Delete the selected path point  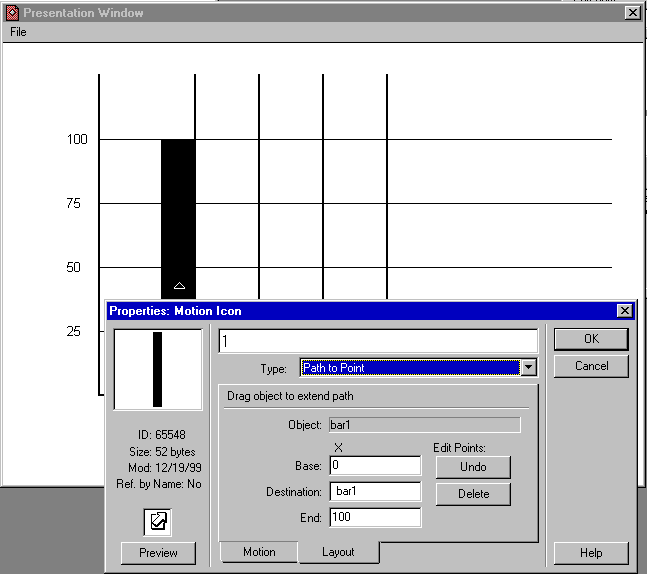(473, 494)
